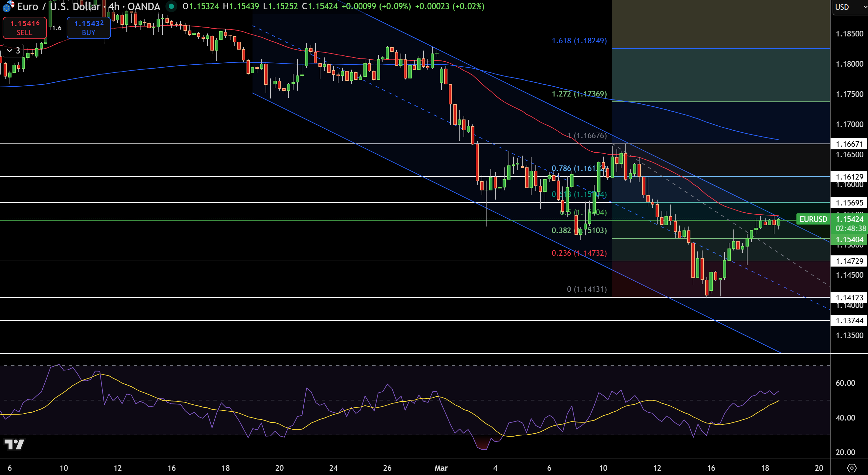Click the 4h interval label
This screenshot has height=475, width=868.
coord(114,6)
